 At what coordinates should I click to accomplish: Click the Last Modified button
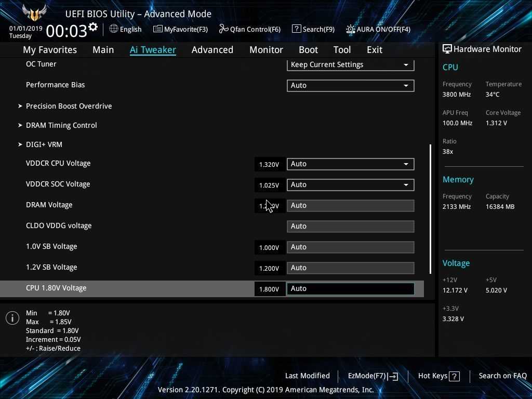pyautogui.click(x=307, y=376)
